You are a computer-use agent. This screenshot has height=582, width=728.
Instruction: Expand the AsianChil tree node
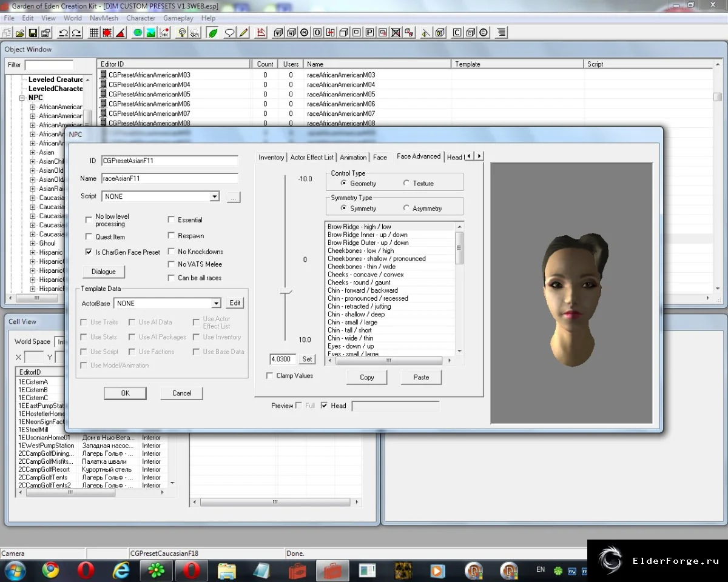click(33, 161)
